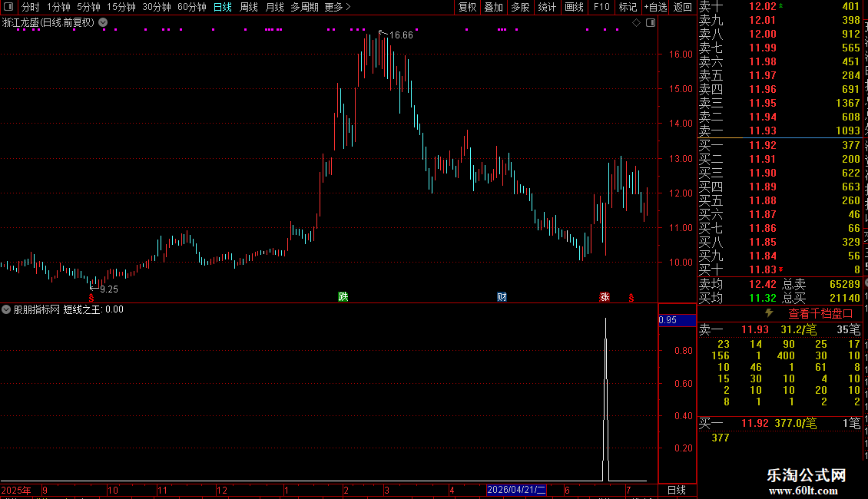Click the 标记 mark button
Image resolution: width=868 pixels, height=499 pixels.
[x=628, y=7]
